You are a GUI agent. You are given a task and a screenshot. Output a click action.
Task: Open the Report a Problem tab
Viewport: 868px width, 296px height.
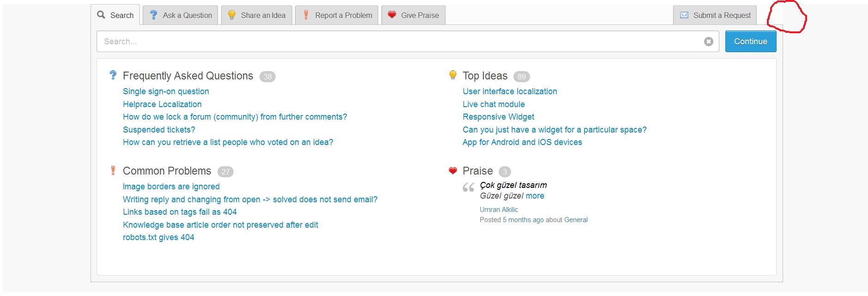337,15
